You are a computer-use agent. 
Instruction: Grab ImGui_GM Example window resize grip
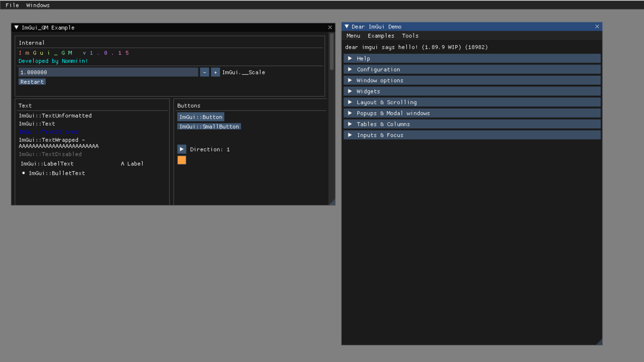pos(332,201)
